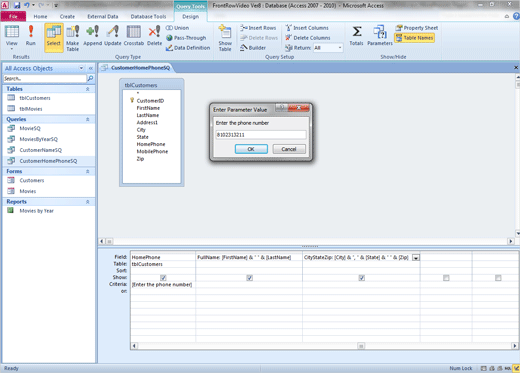Choose the Delete query type
Screen dimensions: 520x373
tap(154, 35)
